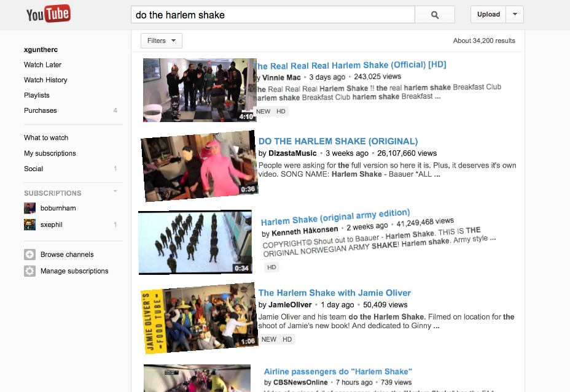Image resolution: width=570 pixels, height=392 pixels.
Task: Click the Jamie Oliver Food Tube thumbnail
Action: pyautogui.click(x=200, y=318)
